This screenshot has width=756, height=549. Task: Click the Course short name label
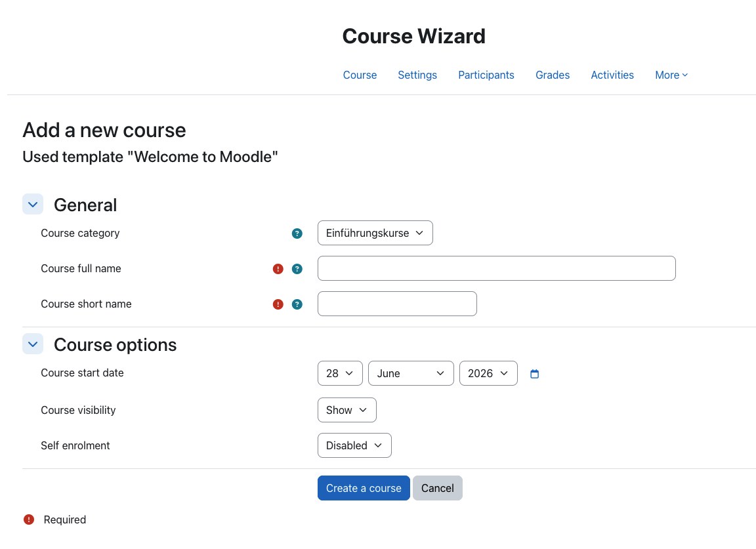tap(87, 304)
